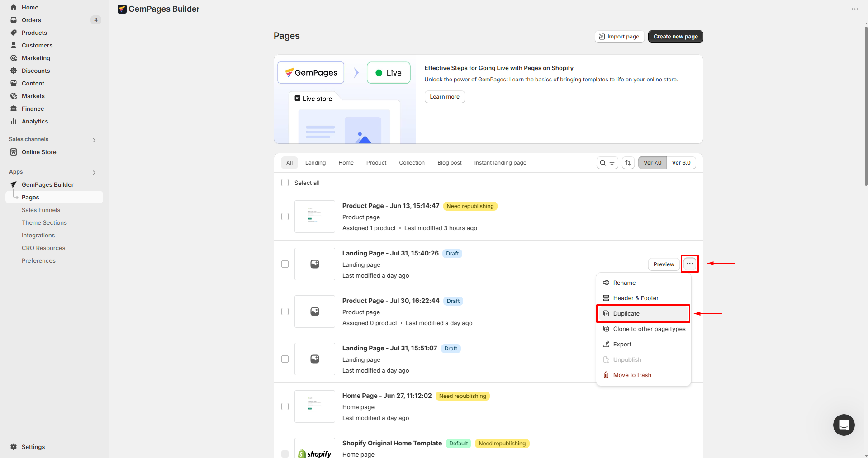Open Analytics from the sidebar
This screenshot has width=868, height=458.
(35, 121)
